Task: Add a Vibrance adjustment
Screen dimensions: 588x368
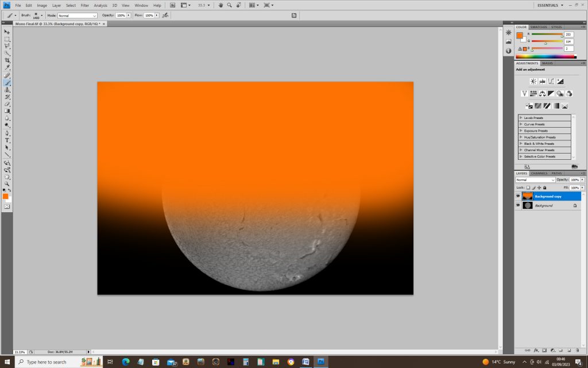Action: coord(524,94)
